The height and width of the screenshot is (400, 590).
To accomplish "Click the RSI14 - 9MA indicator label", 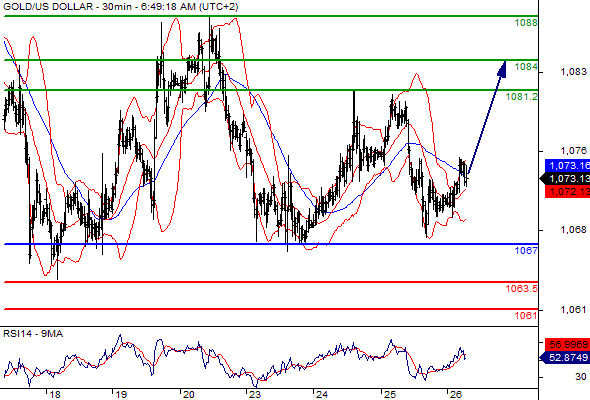I will [33, 334].
